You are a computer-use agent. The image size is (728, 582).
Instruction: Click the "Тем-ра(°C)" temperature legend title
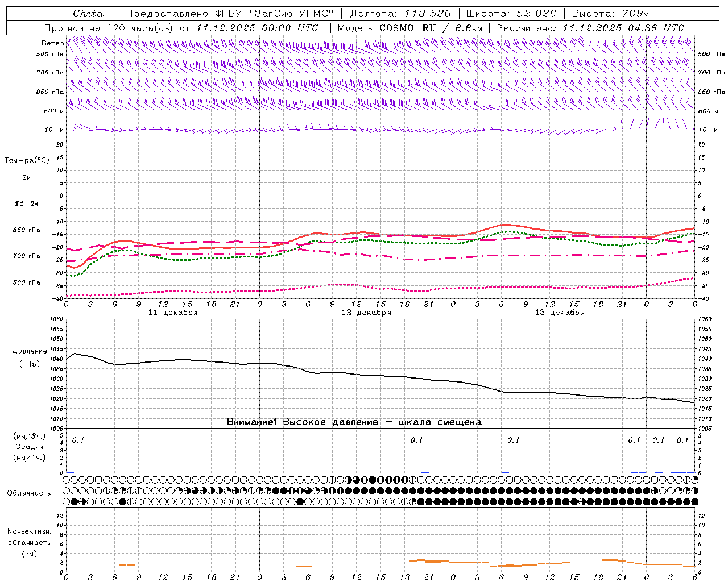coord(27,161)
